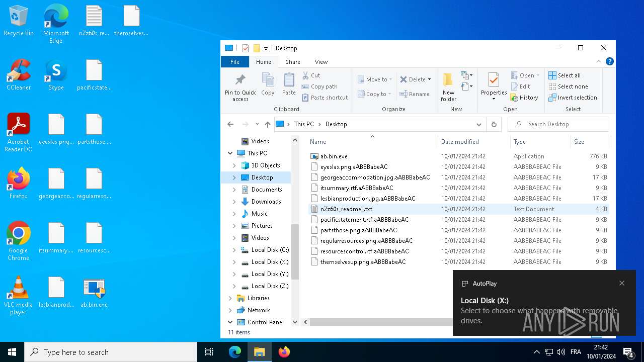644x362 pixels.
Task: Select Skype desktop shortcut
Action: point(56,75)
